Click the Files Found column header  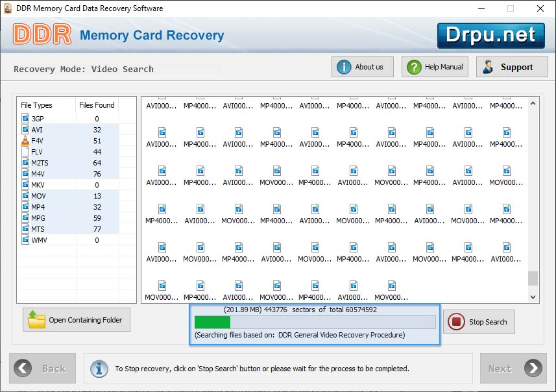97,105
